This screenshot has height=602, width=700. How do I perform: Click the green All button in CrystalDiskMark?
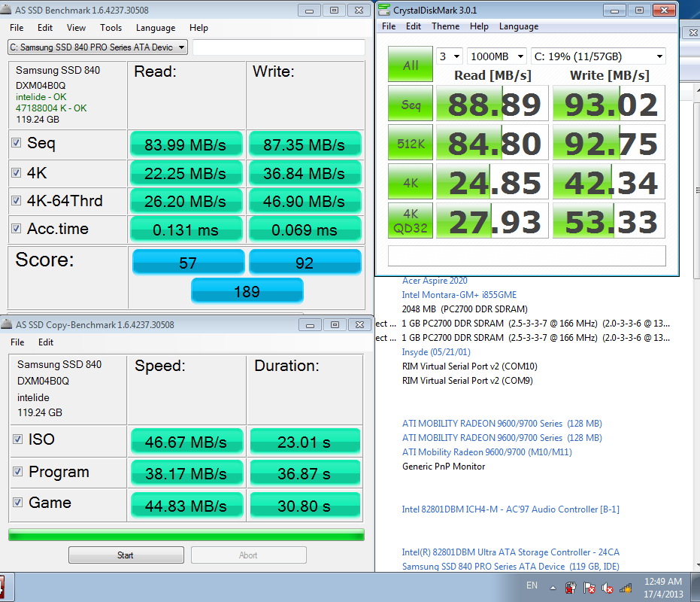[x=411, y=65]
